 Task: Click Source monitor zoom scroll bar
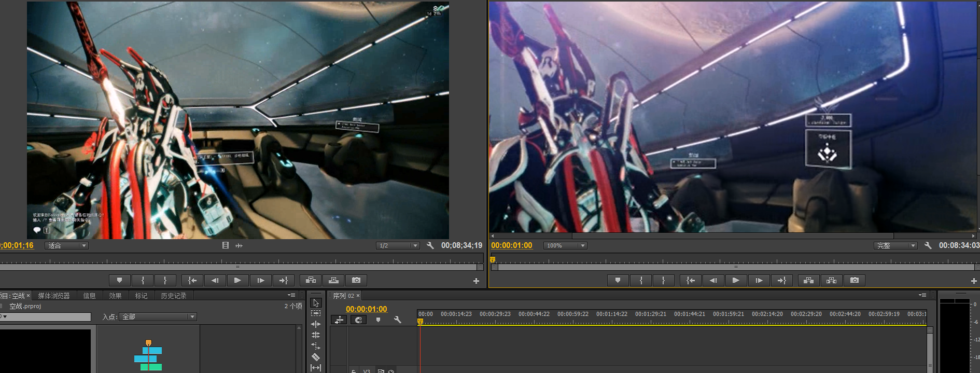coord(238,267)
